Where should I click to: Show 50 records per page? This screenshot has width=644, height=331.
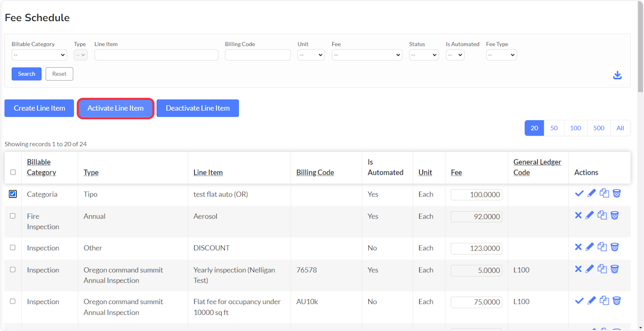point(554,128)
